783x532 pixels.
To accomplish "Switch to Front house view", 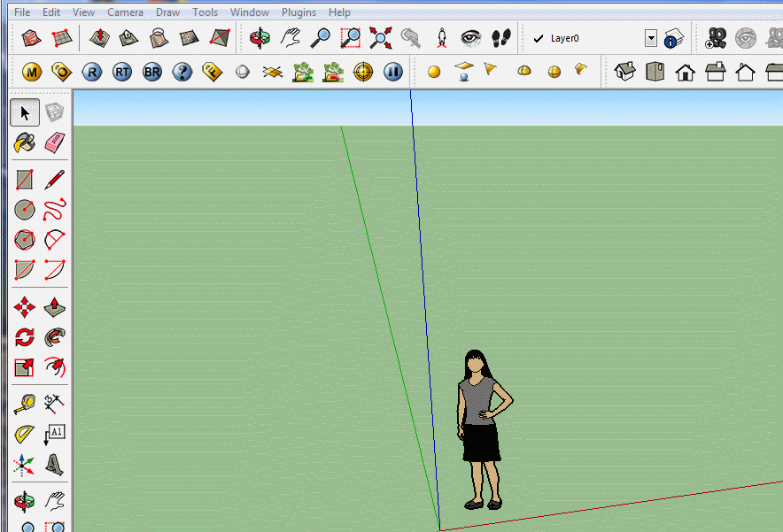I will [x=686, y=73].
